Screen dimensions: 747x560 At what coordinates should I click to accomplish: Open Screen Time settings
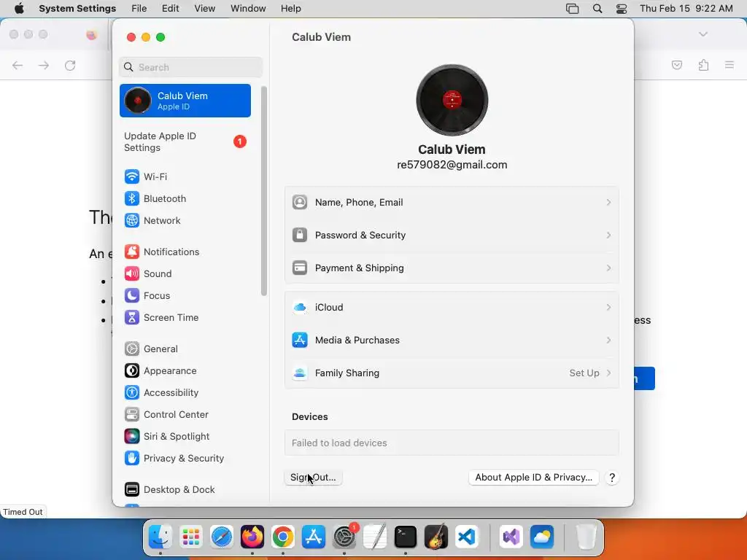click(x=185, y=318)
